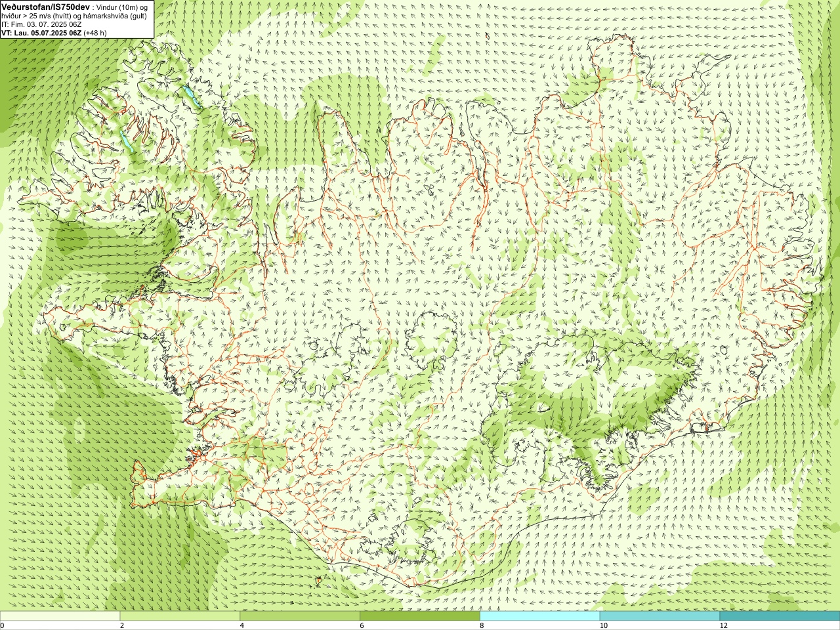Click the scale label '6'
Screen dimensions: 840x630
362,626
